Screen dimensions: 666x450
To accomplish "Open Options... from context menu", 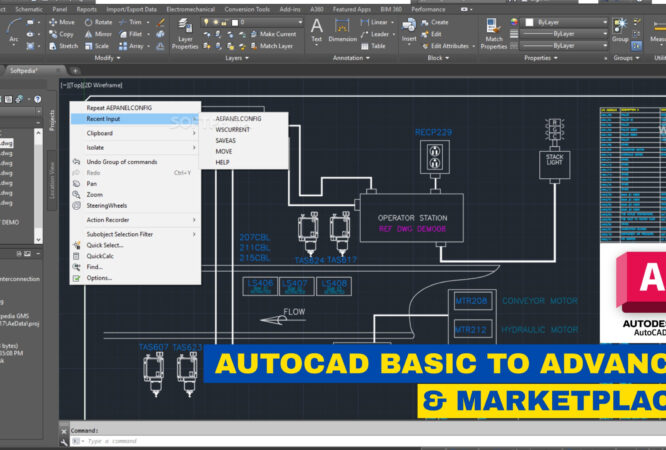I will click(x=135, y=278).
